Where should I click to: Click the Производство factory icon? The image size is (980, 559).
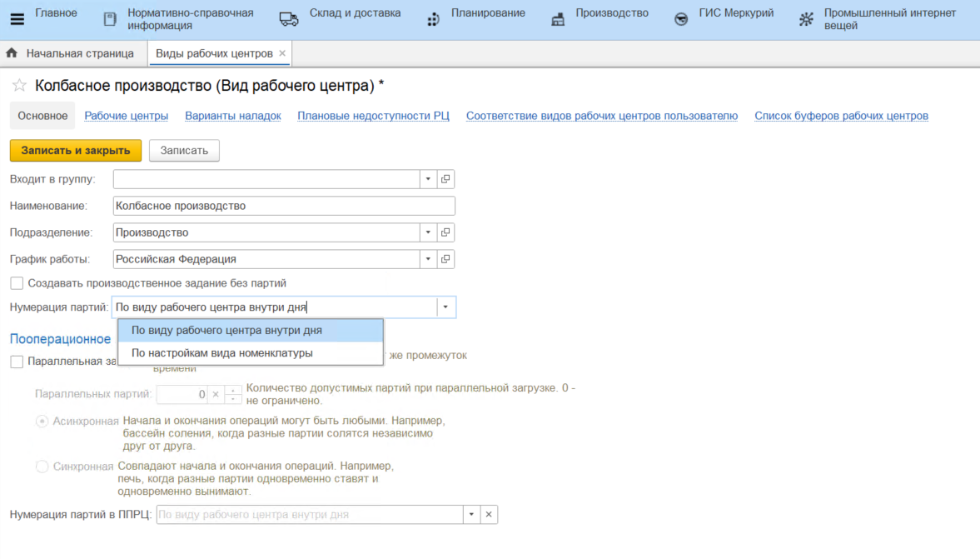click(558, 19)
